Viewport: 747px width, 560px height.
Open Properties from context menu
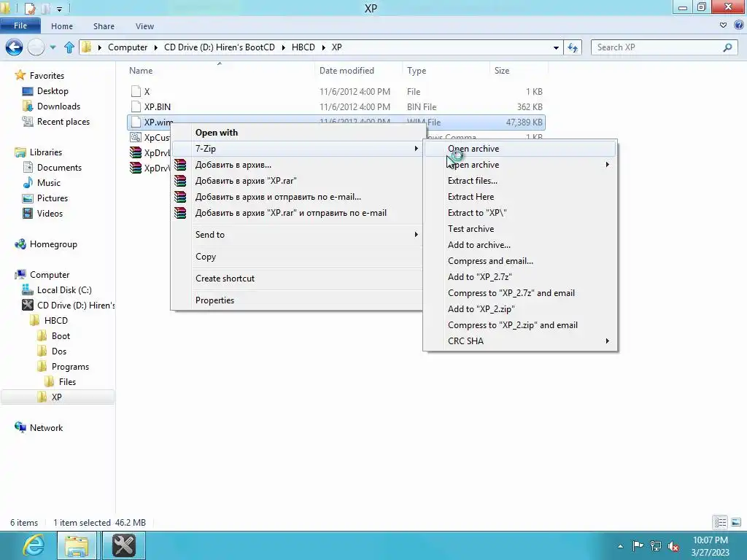pos(215,300)
